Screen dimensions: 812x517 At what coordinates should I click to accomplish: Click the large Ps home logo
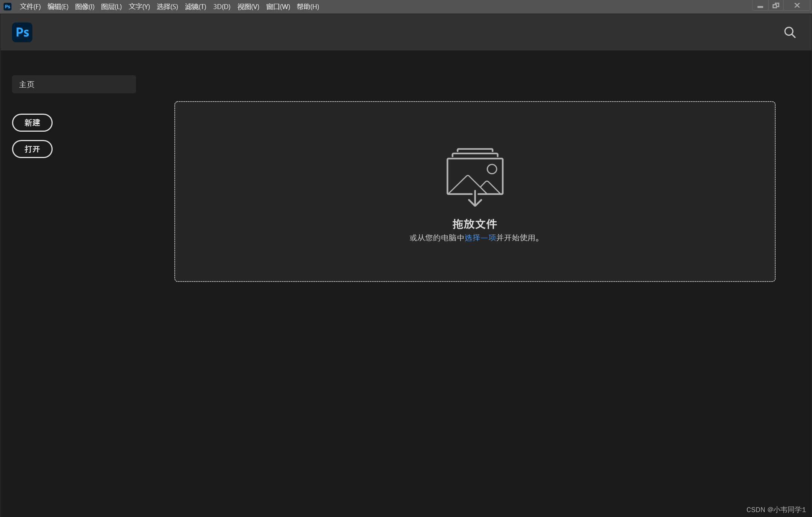tap(22, 32)
